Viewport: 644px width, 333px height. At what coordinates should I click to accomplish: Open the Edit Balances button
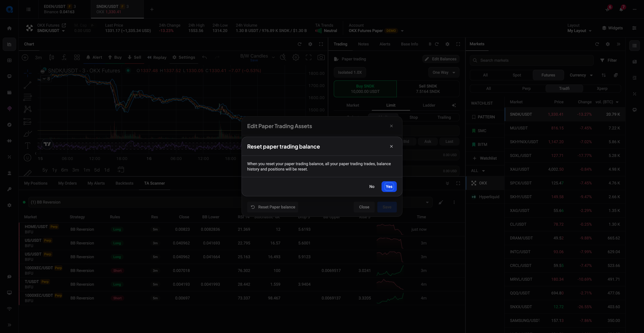click(x=441, y=59)
